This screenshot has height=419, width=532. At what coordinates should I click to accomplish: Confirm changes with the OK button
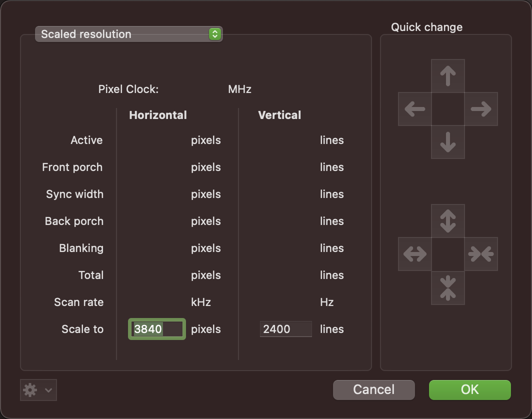pos(469,389)
